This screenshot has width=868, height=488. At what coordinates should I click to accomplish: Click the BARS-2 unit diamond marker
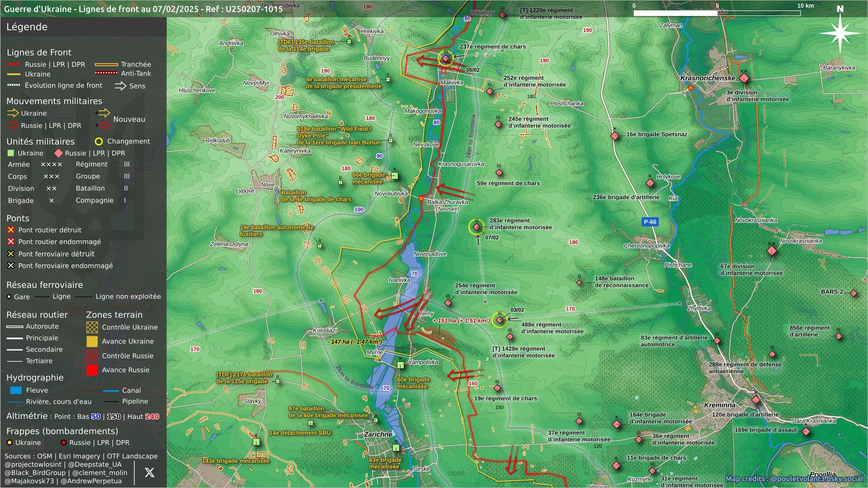(x=854, y=293)
